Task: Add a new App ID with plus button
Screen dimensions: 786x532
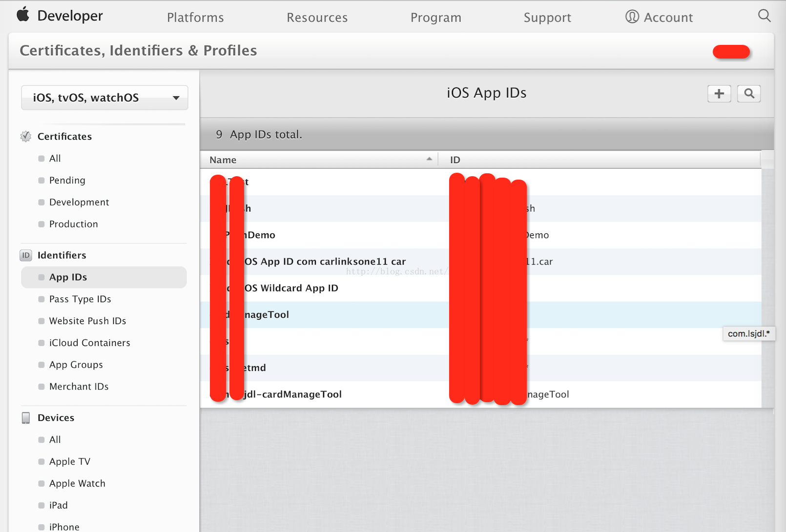Action: click(x=719, y=94)
